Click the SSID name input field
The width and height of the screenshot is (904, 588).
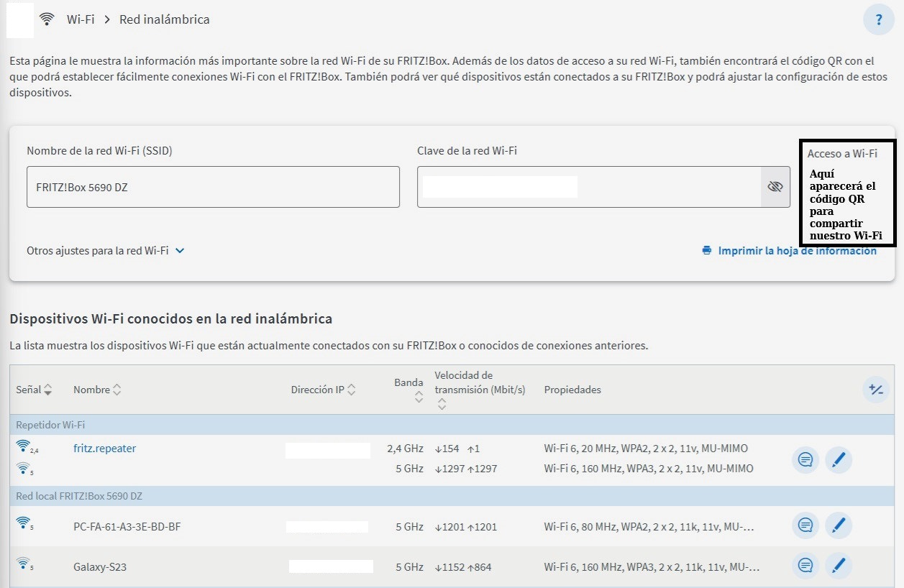(x=213, y=187)
